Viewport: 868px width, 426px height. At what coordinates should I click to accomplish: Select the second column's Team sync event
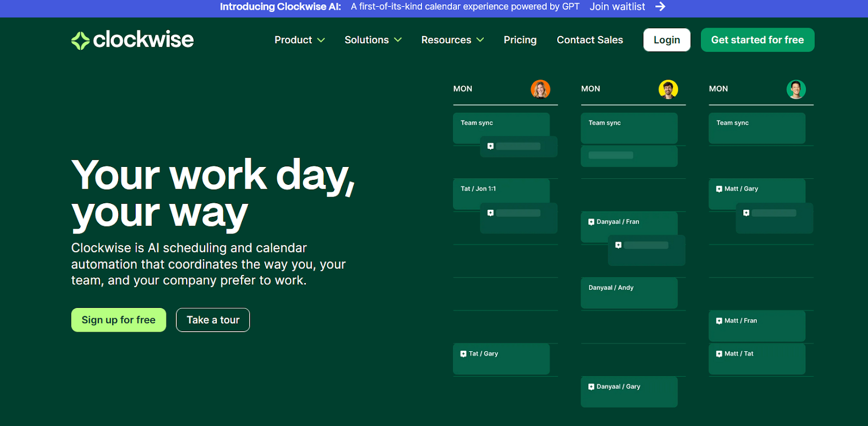coord(629,128)
